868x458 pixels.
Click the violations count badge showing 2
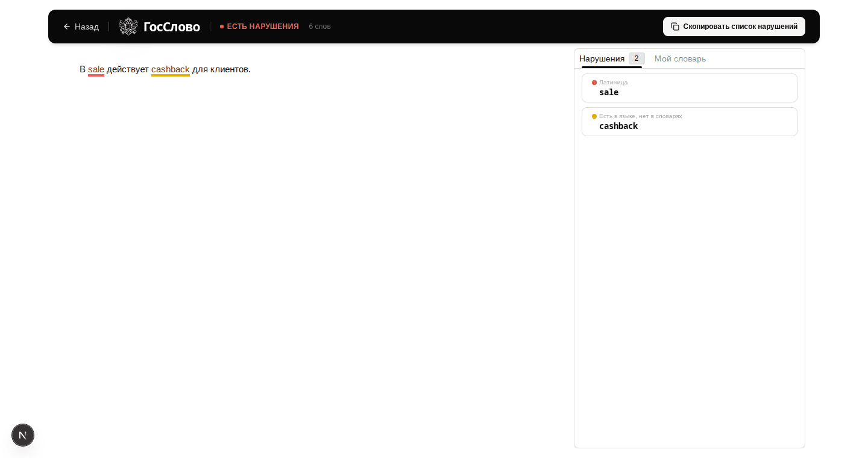[637, 58]
